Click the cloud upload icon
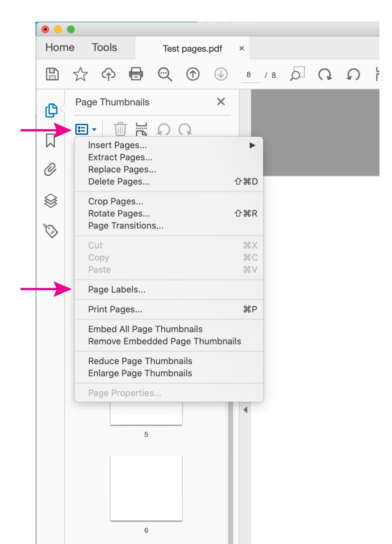Viewport: 392px width, 544px height. [109, 74]
